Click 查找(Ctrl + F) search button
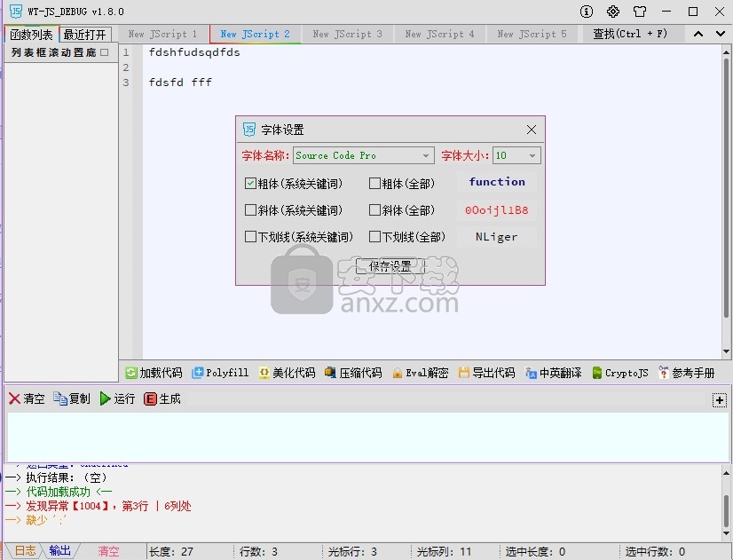Image resolution: width=733 pixels, height=560 pixels. (x=630, y=34)
